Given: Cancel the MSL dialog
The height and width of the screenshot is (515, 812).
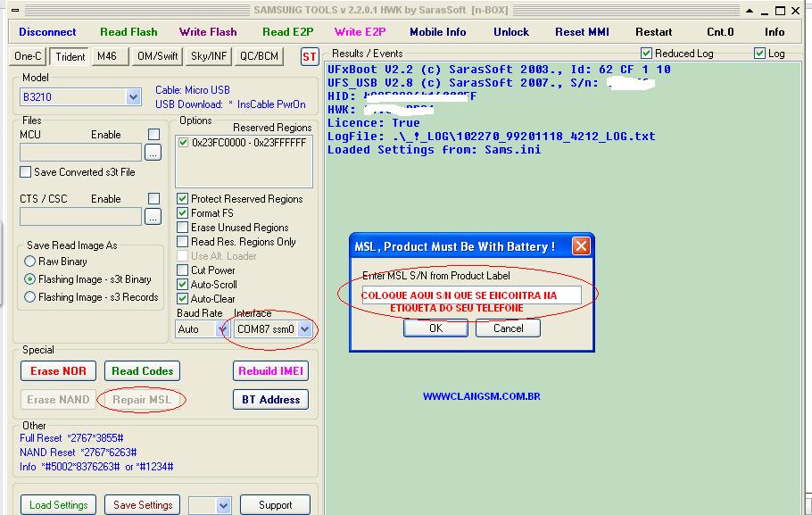Looking at the screenshot, I should tap(508, 328).
